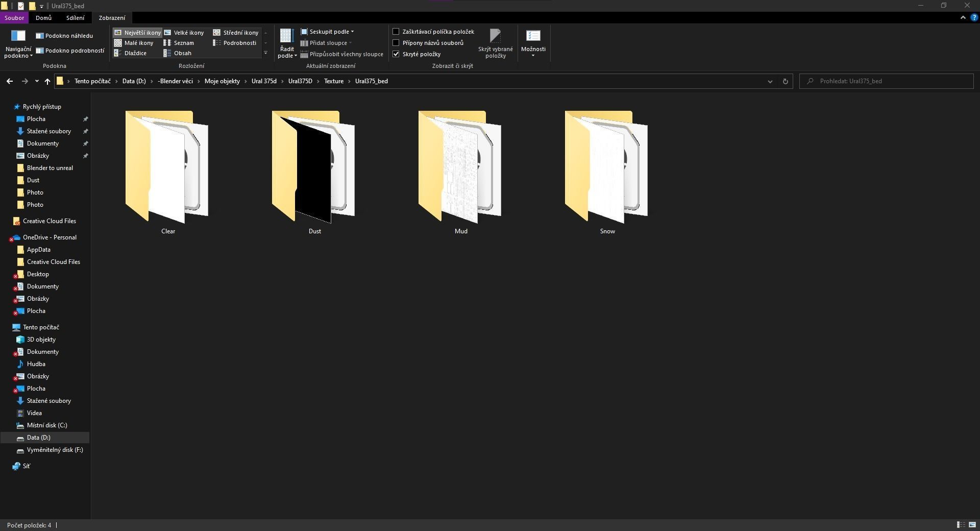Select Dlaždice tiles layout

(130, 53)
